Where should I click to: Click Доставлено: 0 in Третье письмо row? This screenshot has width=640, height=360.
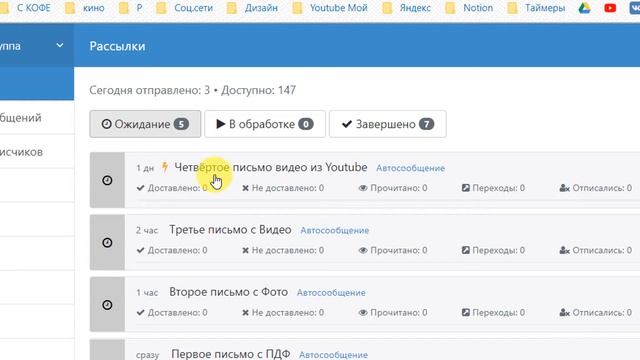[x=172, y=250]
